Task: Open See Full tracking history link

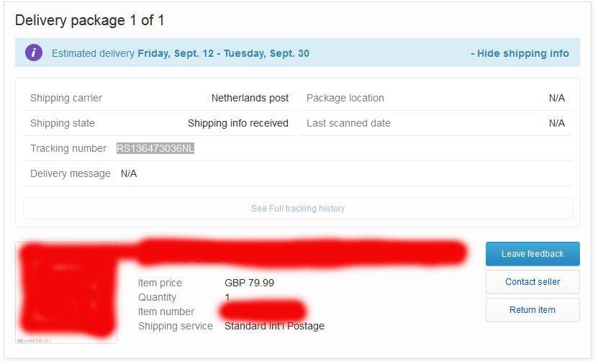Action: 298,209
